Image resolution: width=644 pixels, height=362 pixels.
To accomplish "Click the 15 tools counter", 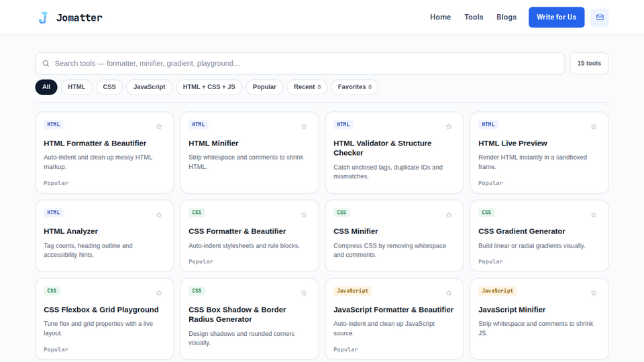I will point(589,64).
